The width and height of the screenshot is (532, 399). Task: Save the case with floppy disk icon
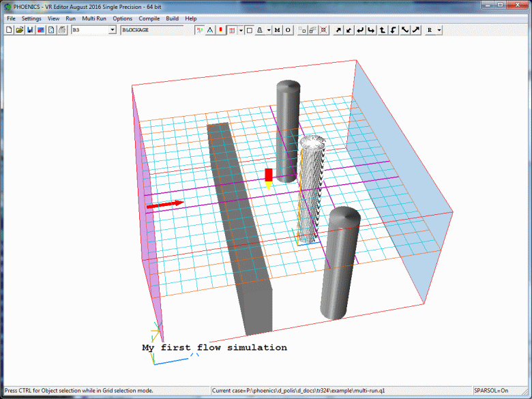30,30
